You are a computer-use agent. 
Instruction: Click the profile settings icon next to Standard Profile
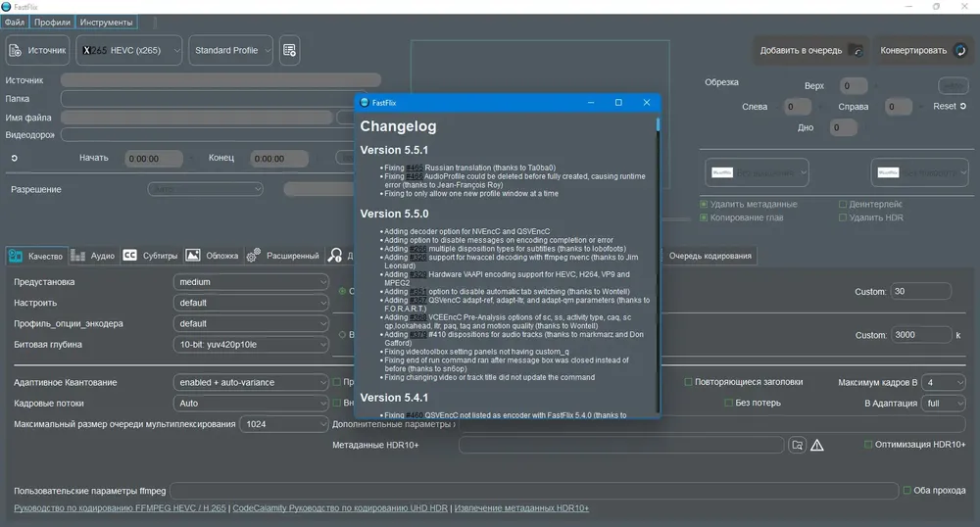(289, 50)
